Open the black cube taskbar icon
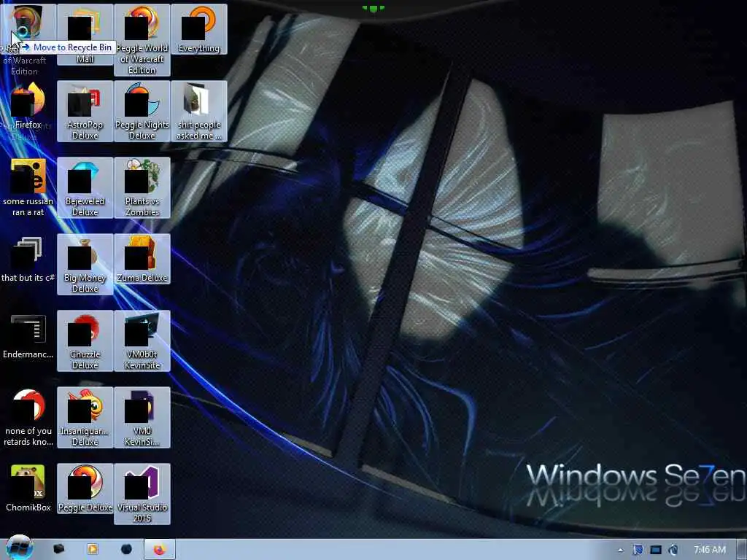 pos(59,549)
